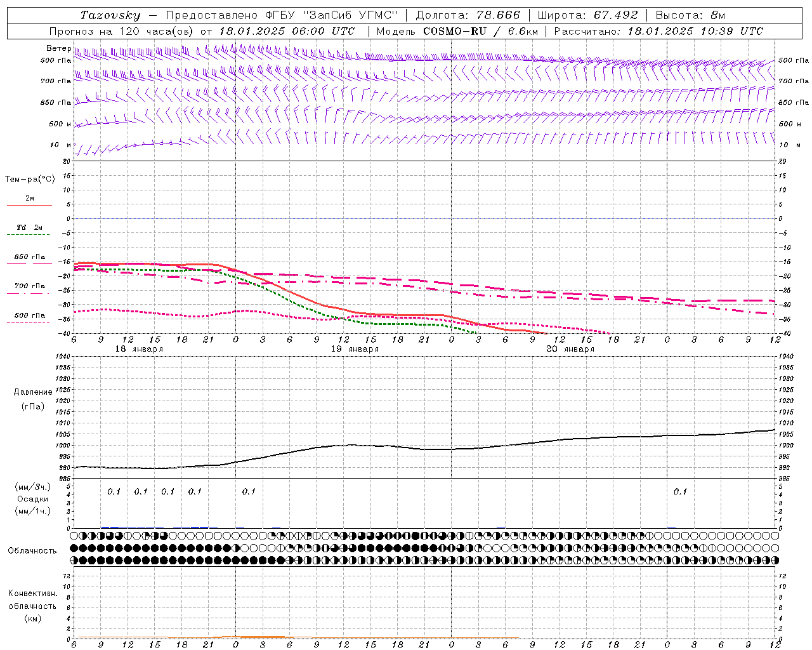Click the left "10 м" wind level label
Viewport: 812px width, 650px height.
tap(61, 145)
